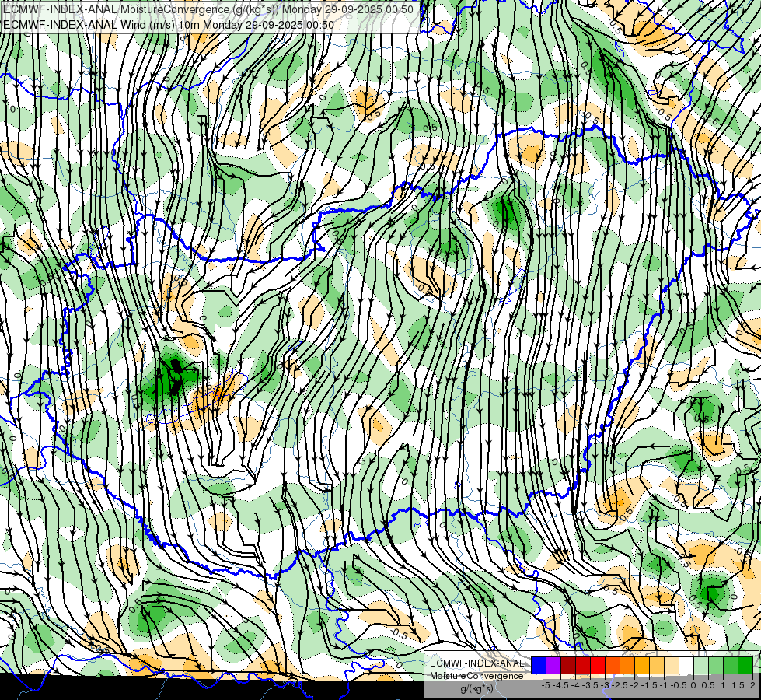The width and height of the screenshot is (761, 700).
Task: Pick the legend swatch between -2.5 and -2
Action: tap(627, 666)
